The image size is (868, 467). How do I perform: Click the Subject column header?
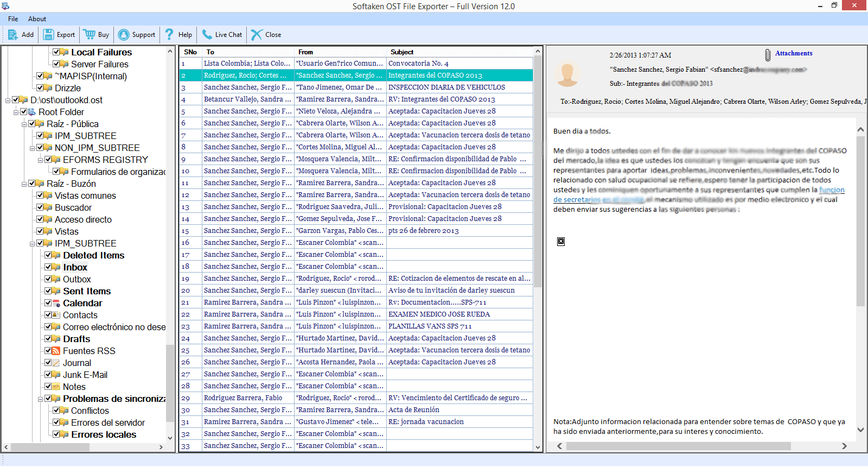(402, 52)
